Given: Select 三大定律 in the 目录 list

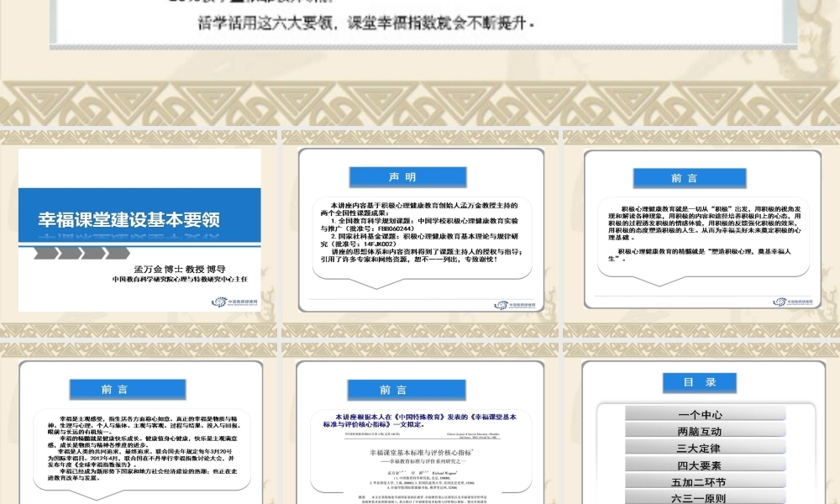Looking at the screenshot, I should tap(705, 448).
